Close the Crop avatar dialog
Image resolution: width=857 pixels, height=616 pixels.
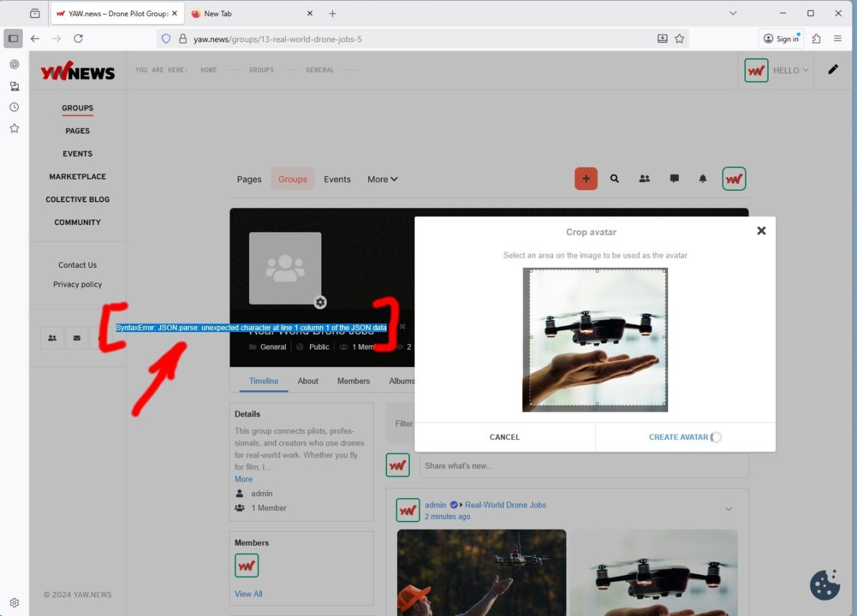[x=761, y=231]
